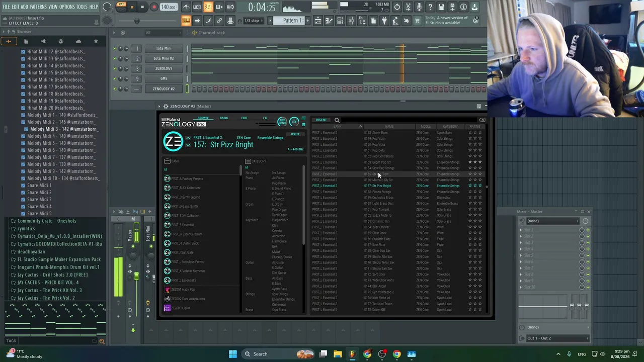
Task: Open the Zenology hamburger menu icon
Action: coord(303,119)
